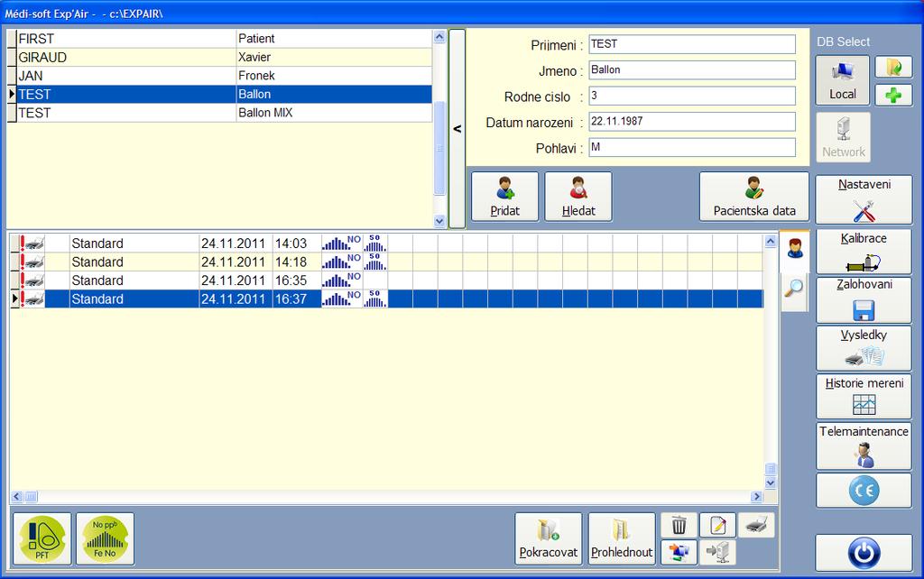Click the edit note pencil icon
924x579 pixels.
717,525
